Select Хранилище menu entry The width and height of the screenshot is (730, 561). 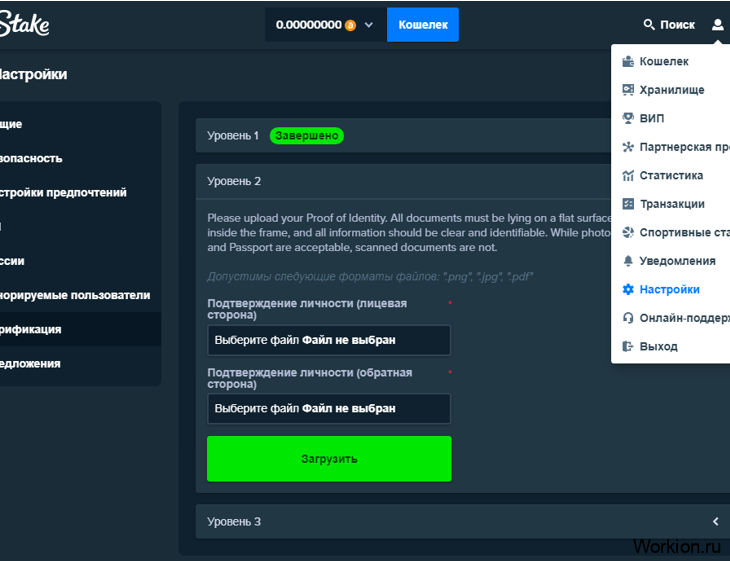(x=670, y=89)
